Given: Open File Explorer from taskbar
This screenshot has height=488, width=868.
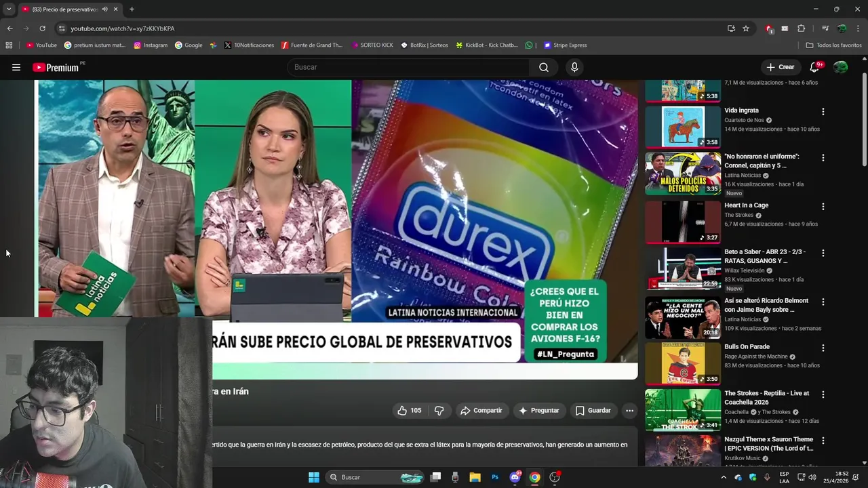Looking at the screenshot, I should pos(475,477).
